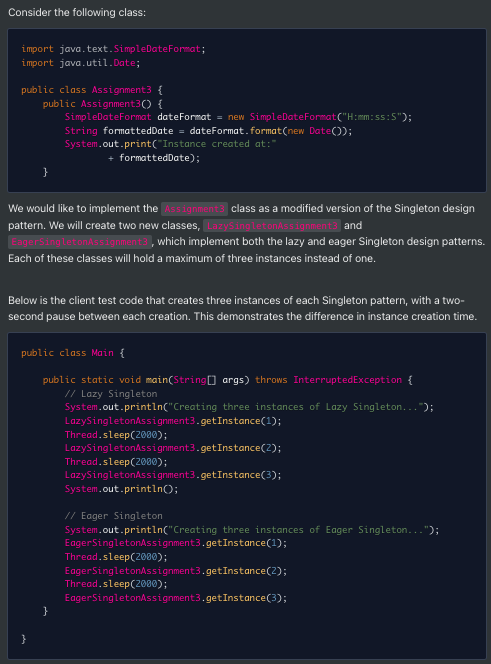Click the 'System.out.print("Instance created at:"' line
The width and height of the screenshot is (491, 664).
(170, 144)
